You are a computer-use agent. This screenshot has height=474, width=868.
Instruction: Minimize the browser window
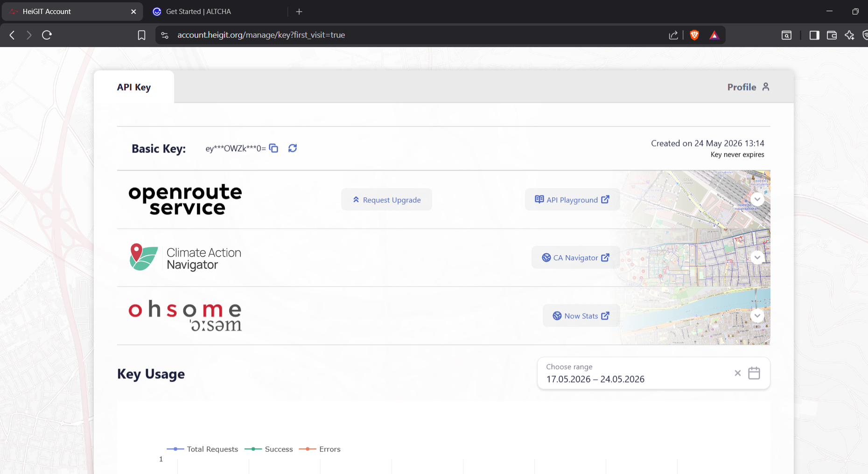[x=829, y=11]
